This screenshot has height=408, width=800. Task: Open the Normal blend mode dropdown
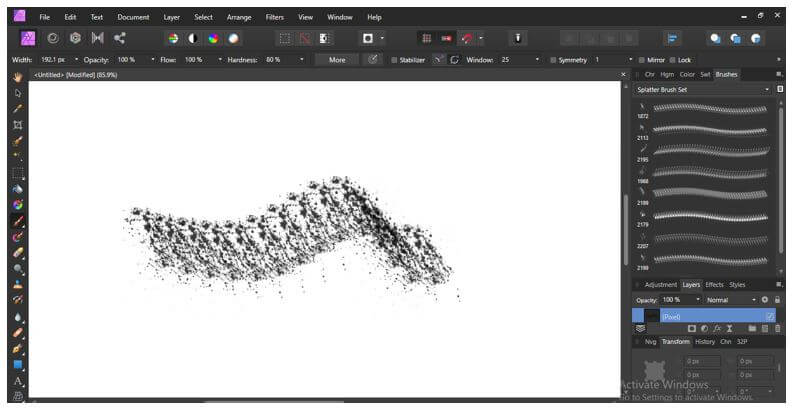point(731,300)
